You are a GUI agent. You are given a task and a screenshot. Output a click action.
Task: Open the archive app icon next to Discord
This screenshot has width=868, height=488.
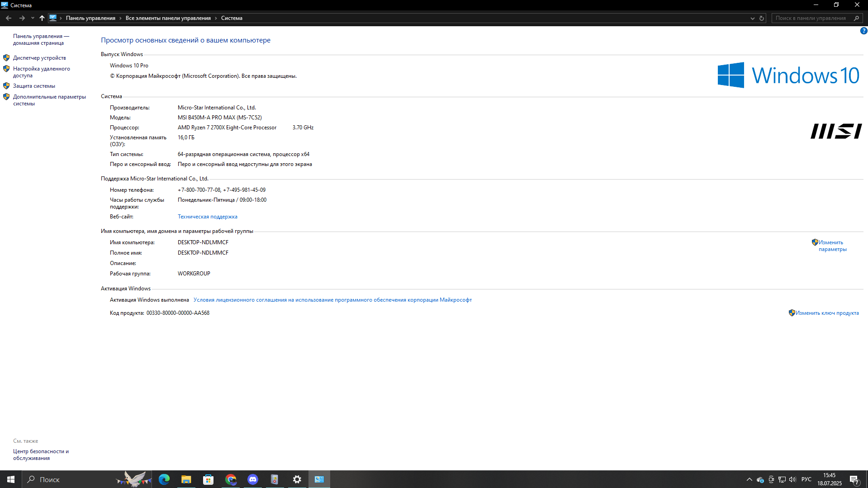pos(275,479)
